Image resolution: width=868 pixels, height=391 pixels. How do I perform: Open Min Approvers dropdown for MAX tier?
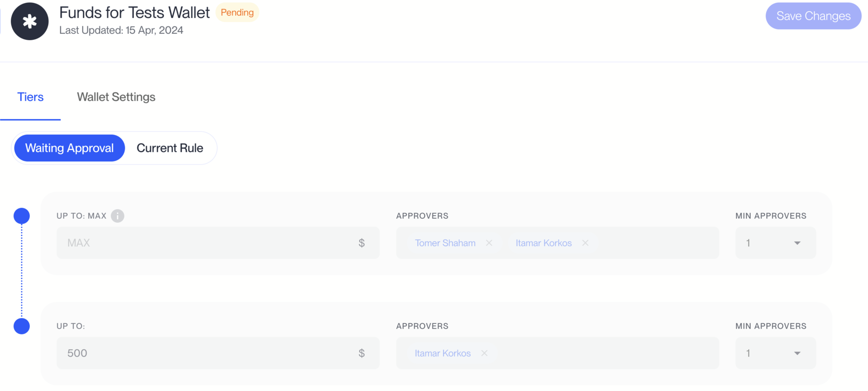coord(776,243)
